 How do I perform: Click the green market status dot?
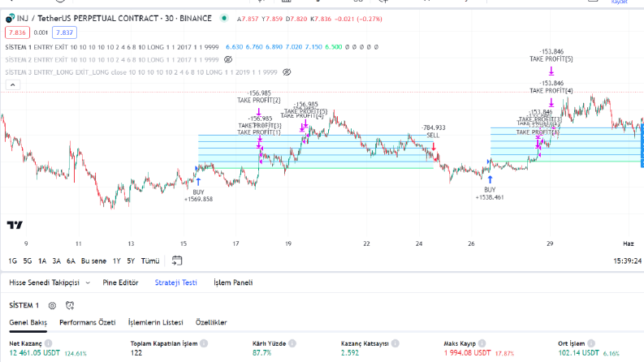click(224, 18)
